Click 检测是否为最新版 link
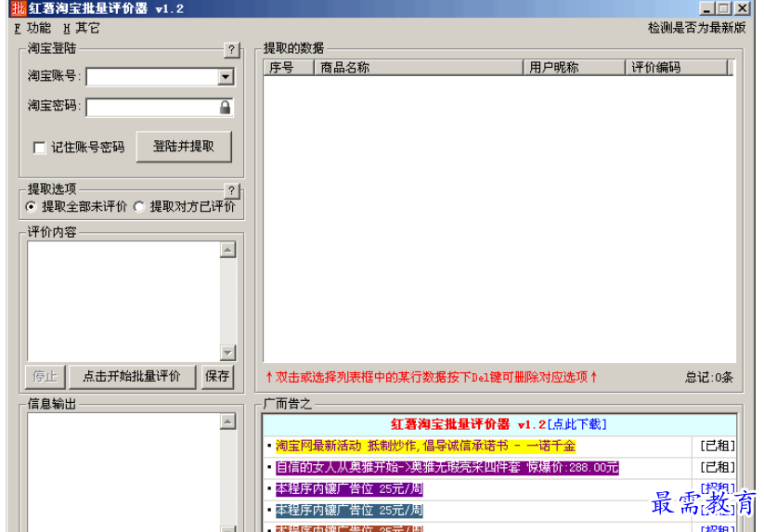 click(697, 28)
